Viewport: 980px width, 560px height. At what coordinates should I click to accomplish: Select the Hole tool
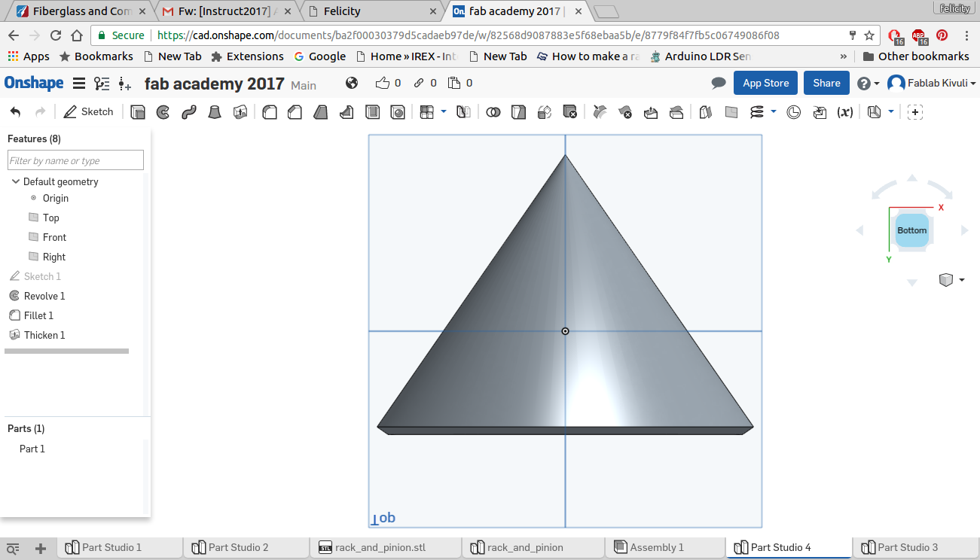click(398, 112)
